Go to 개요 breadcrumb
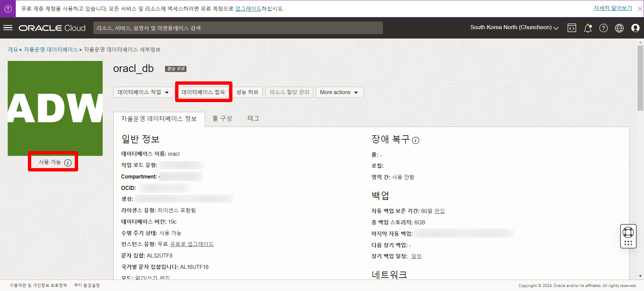This screenshot has height=291, width=644. [13, 50]
